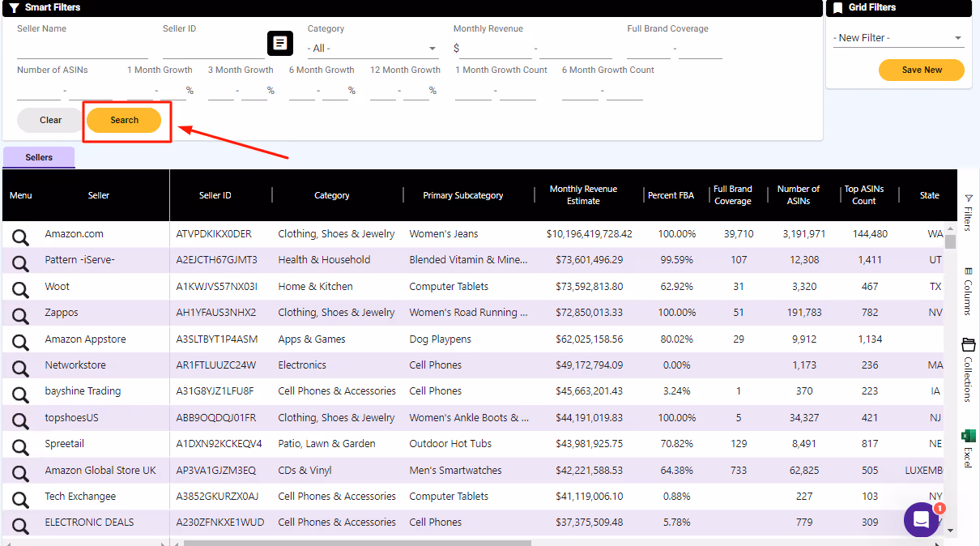The image size is (980, 546).
Task: Focus 6 Month Growth Count minimum field
Action: pyautogui.click(x=580, y=91)
